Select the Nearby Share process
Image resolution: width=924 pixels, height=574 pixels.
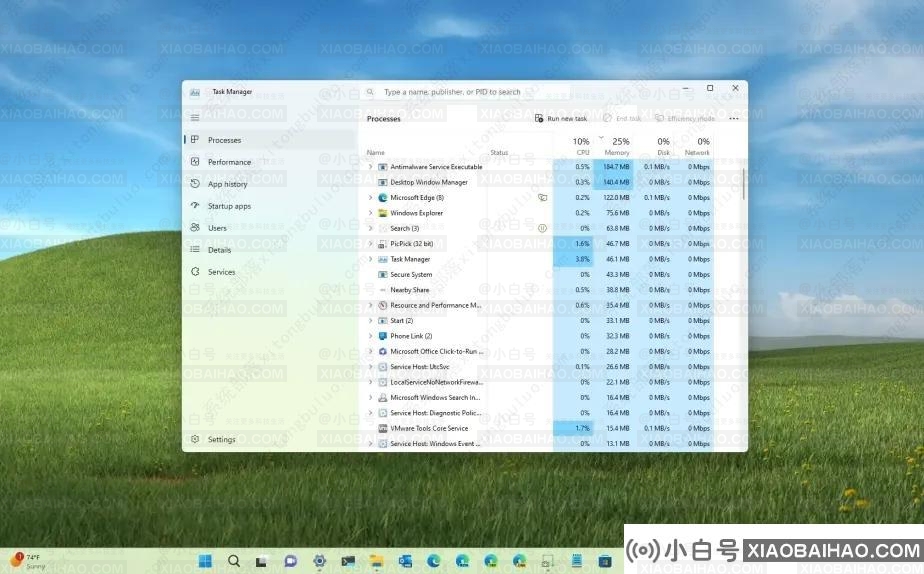coord(539,290)
